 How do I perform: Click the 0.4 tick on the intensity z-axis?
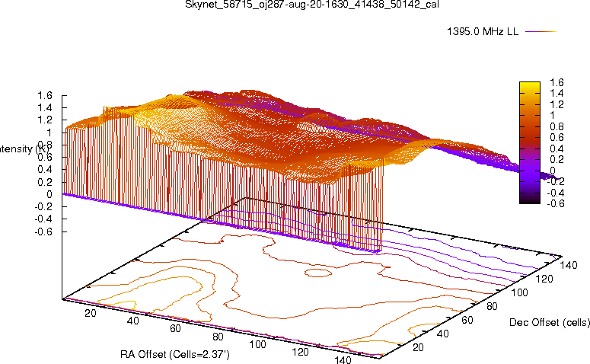[44, 169]
